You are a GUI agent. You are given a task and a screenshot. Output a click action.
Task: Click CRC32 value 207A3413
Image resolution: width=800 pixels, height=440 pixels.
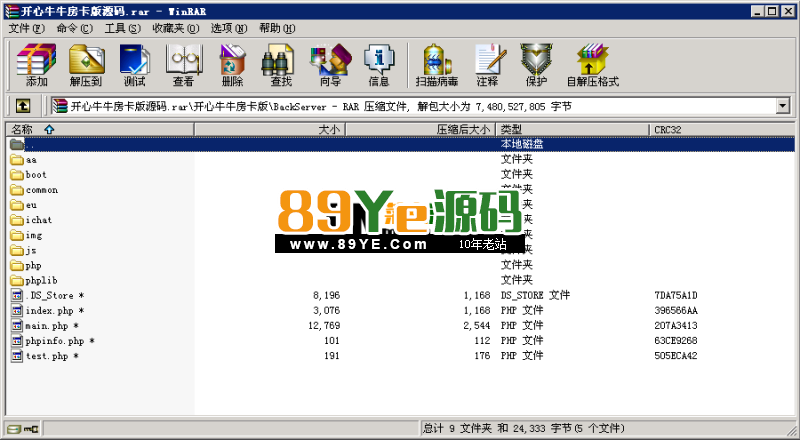[x=676, y=326]
